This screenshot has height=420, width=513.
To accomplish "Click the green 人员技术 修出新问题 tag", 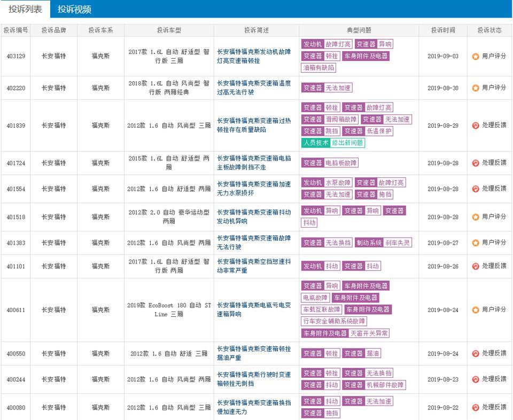I will click(x=333, y=143).
